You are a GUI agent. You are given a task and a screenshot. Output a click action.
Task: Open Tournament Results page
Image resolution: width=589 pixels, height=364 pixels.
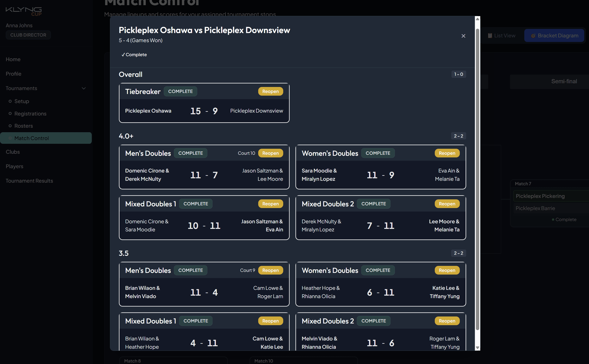point(29,181)
